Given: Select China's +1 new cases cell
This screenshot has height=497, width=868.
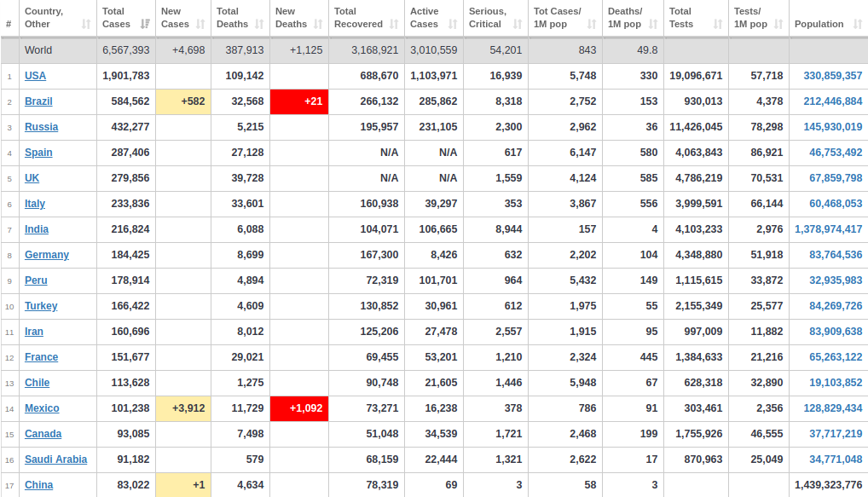Looking at the screenshot, I should [x=183, y=485].
